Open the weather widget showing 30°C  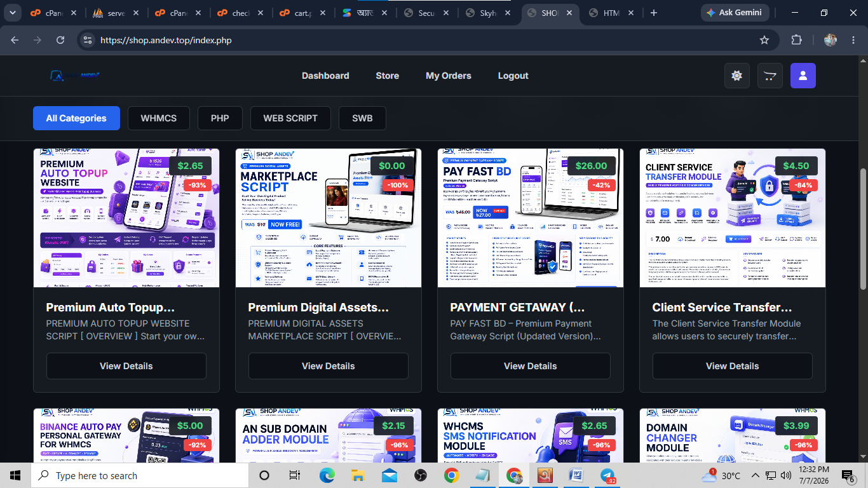(721, 475)
